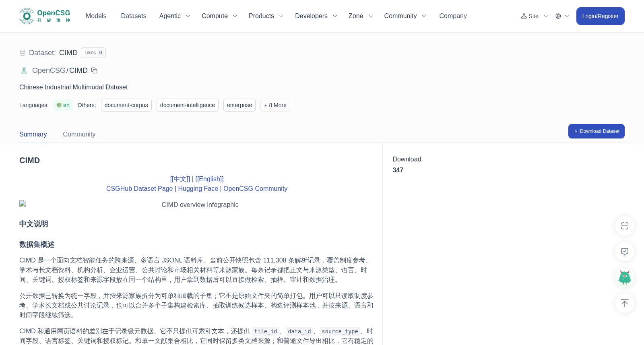
Task: Copy the OpenCSG/CIMD repository path
Action: [x=94, y=70]
